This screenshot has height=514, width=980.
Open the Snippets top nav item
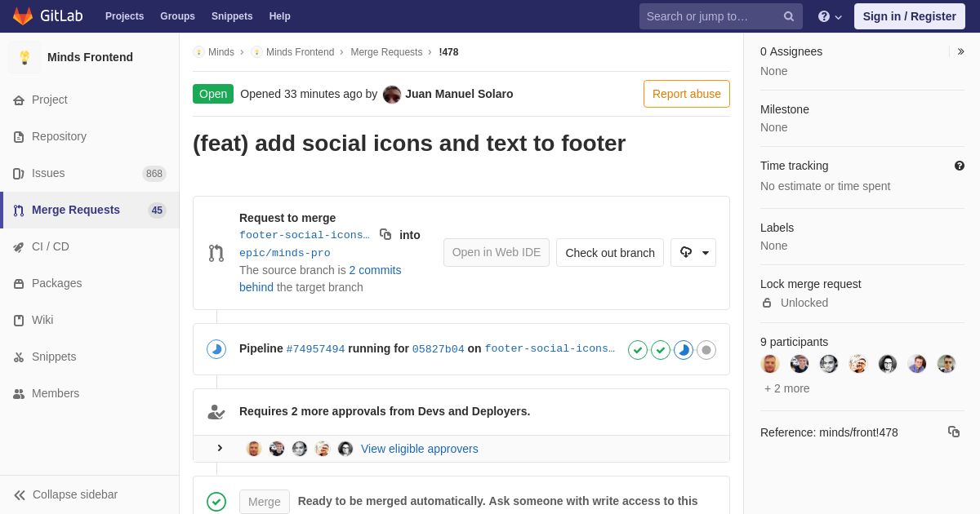pos(232,16)
